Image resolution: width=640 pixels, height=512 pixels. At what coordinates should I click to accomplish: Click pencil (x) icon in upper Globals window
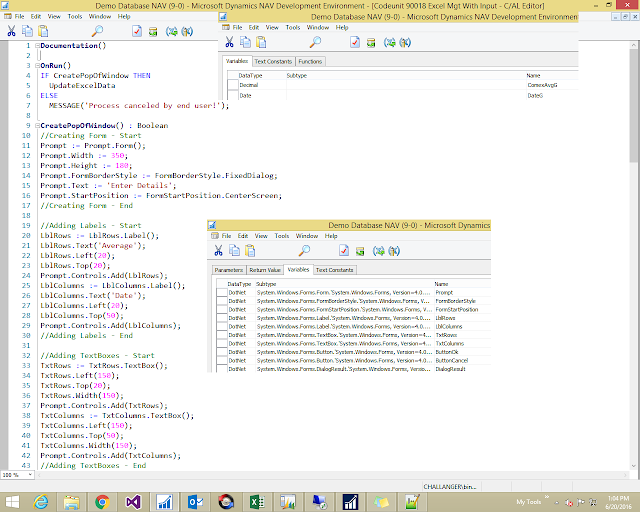pyautogui.click(x=405, y=42)
